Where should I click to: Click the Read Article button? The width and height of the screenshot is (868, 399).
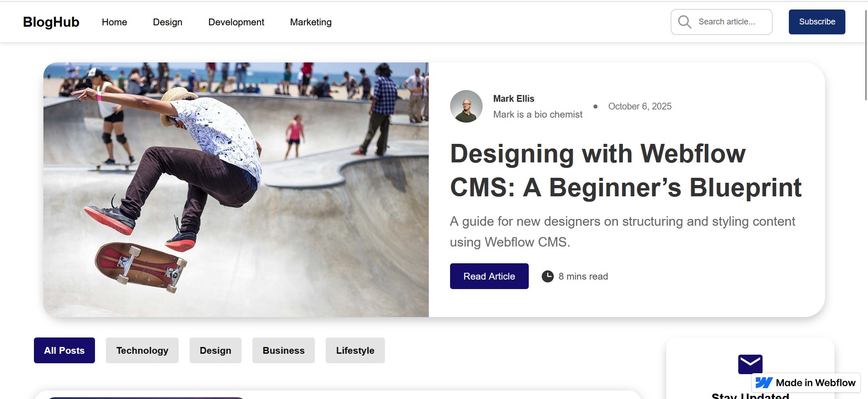489,276
